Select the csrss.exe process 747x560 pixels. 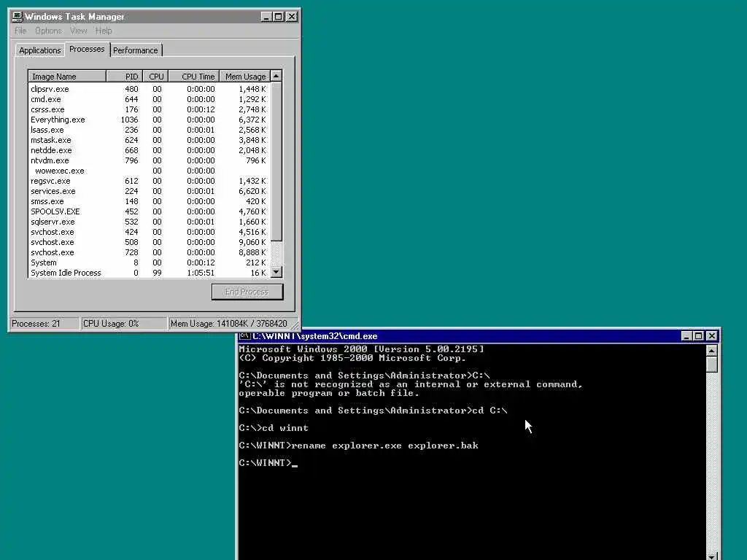point(149,109)
